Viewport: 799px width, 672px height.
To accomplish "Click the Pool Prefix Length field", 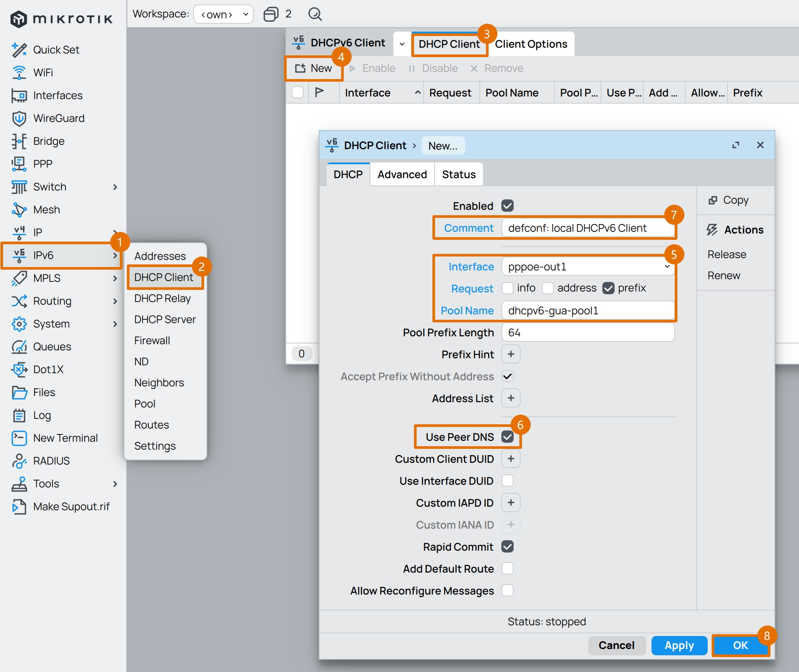I will click(x=588, y=332).
